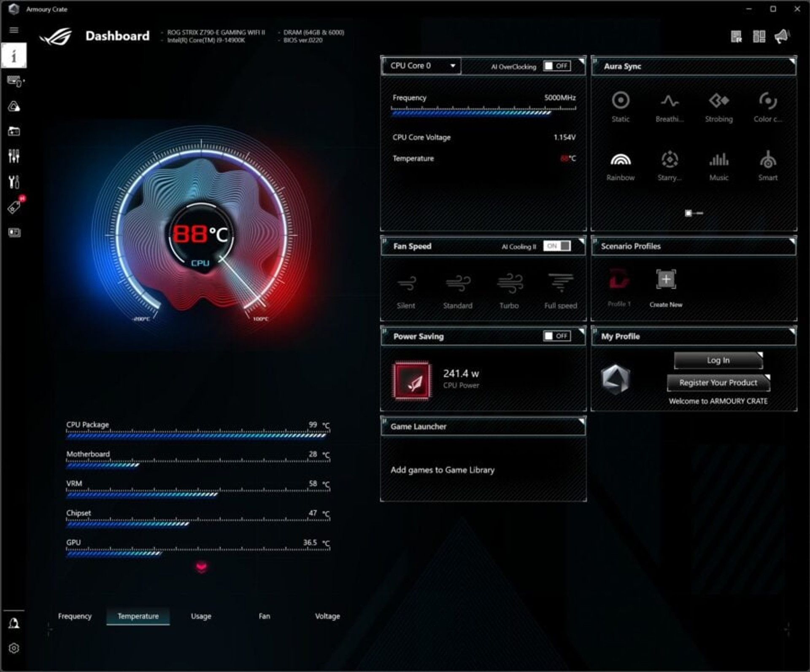
Task: Click the 241.4 w CPU Power value
Action: (x=461, y=373)
